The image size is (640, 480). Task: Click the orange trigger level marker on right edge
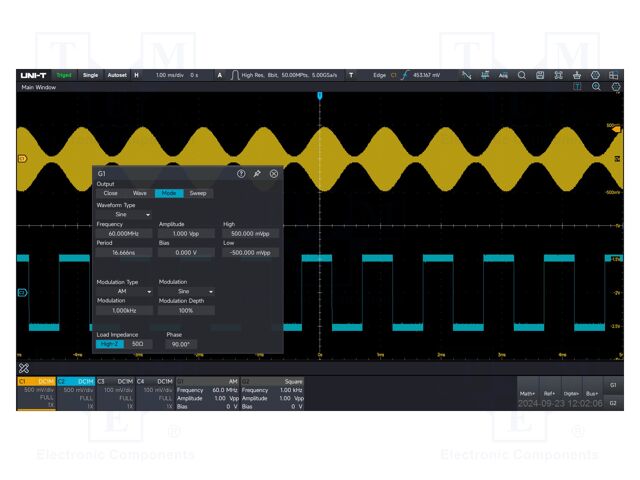616,129
